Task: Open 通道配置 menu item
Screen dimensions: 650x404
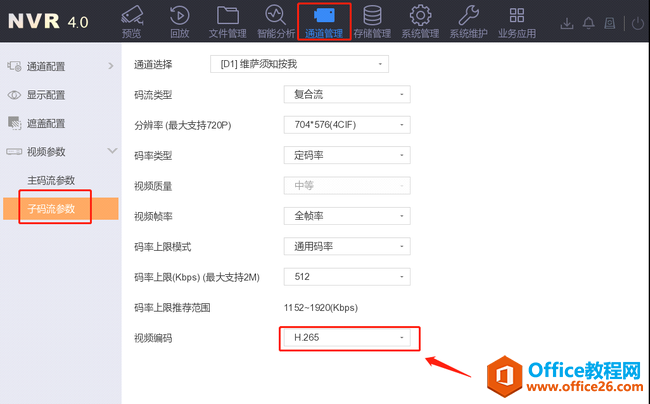Action: (46, 66)
